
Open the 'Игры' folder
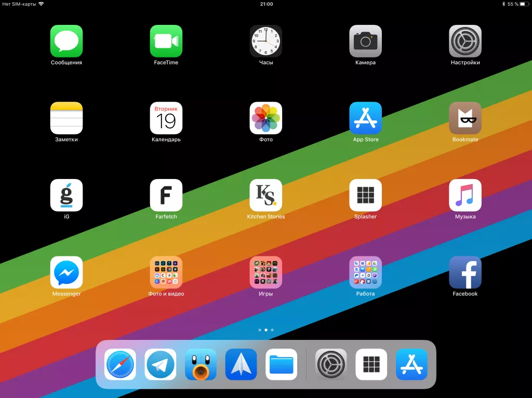coord(265,272)
